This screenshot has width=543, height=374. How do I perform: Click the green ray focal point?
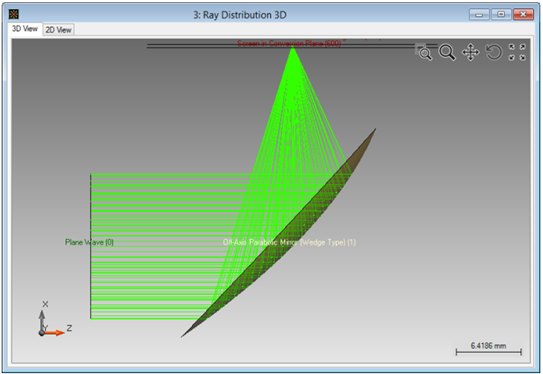pos(293,47)
